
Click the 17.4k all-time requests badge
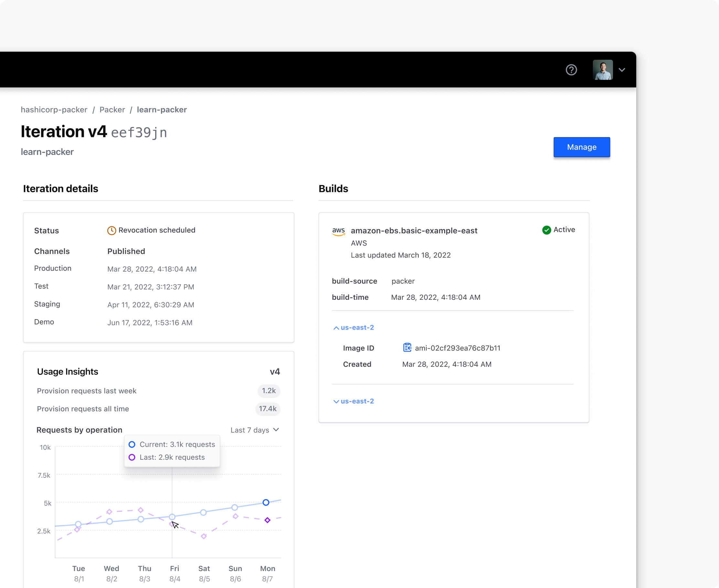pyautogui.click(x=267, y=409)
